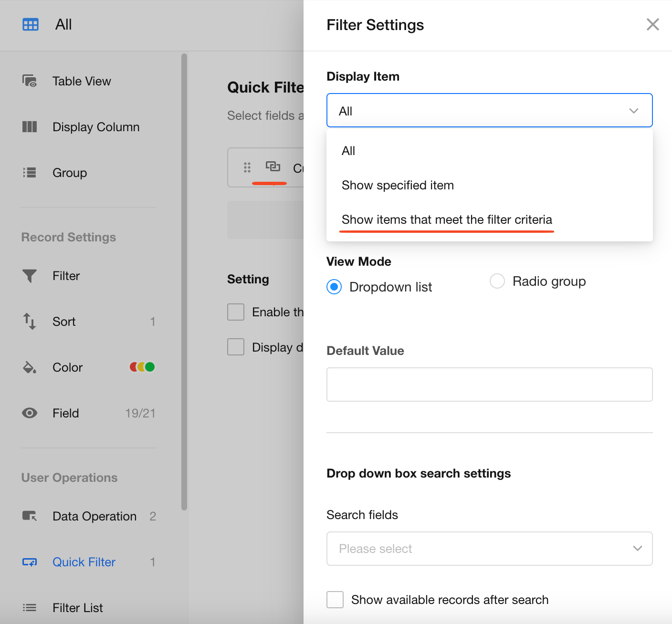Select the Radio group view mode
Viewport: 672px width, 624px height.
point(497,281)
